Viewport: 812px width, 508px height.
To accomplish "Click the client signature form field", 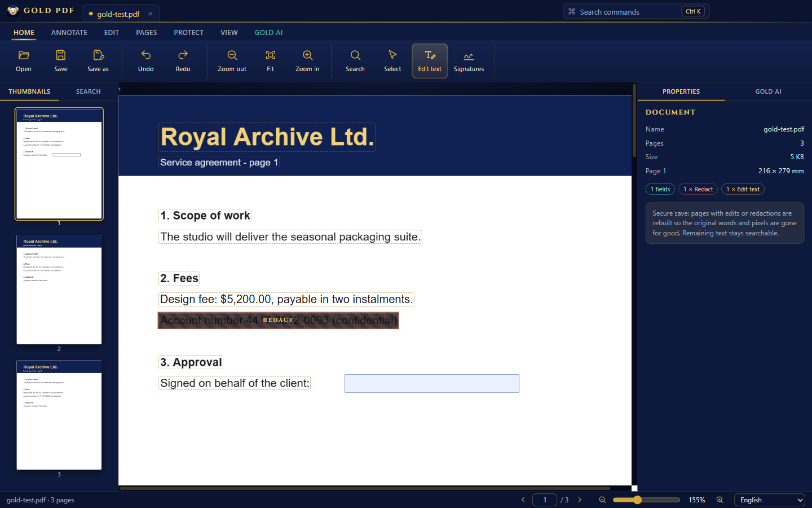I will [x=432, y=384].
